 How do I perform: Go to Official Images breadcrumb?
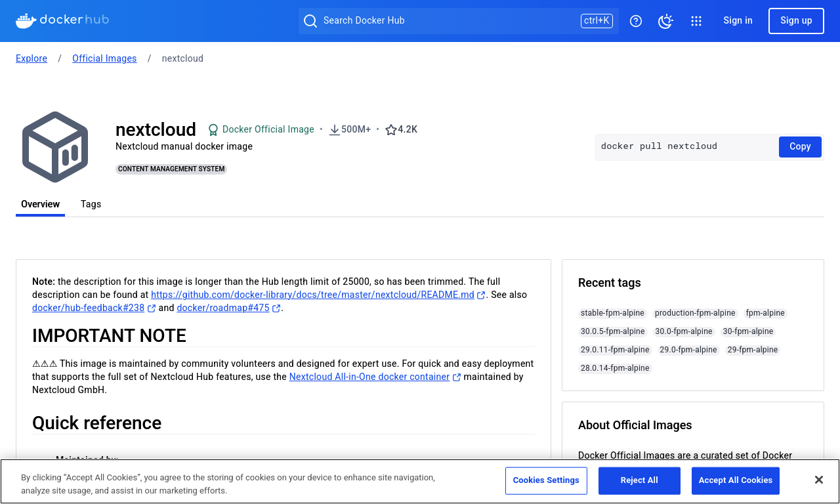coord(104,58)
